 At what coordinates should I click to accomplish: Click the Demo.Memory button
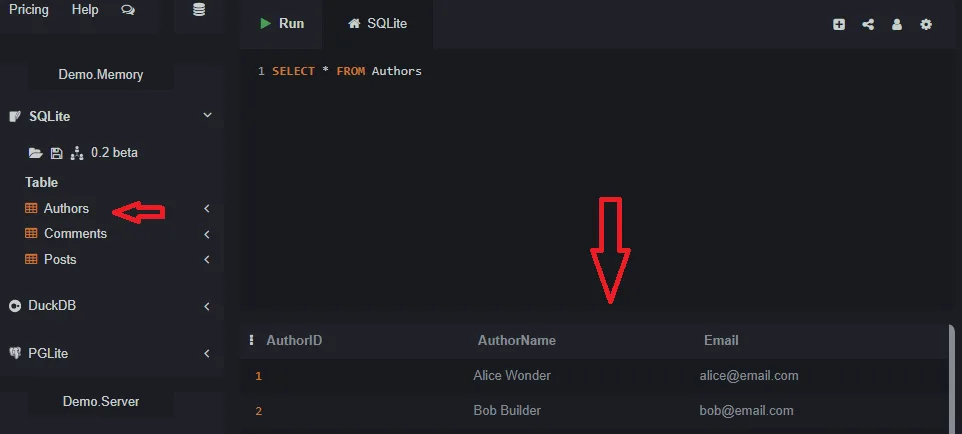101,75
